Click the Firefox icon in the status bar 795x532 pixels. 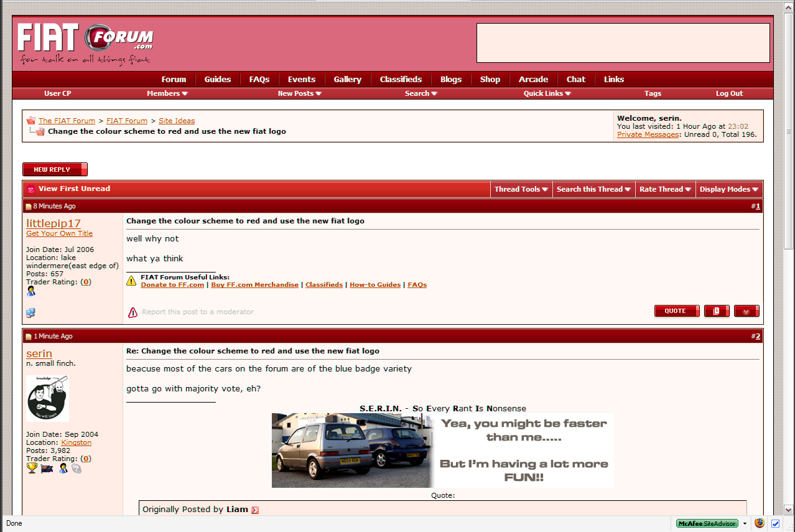759,523
